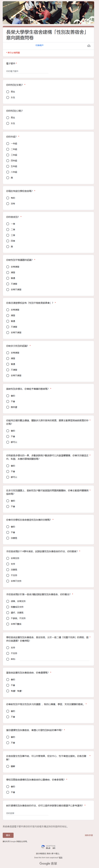Viewport: 99px width, 868px height.
Task: Focus the 電子郵件 email input field
Action: tap(27, 71)
